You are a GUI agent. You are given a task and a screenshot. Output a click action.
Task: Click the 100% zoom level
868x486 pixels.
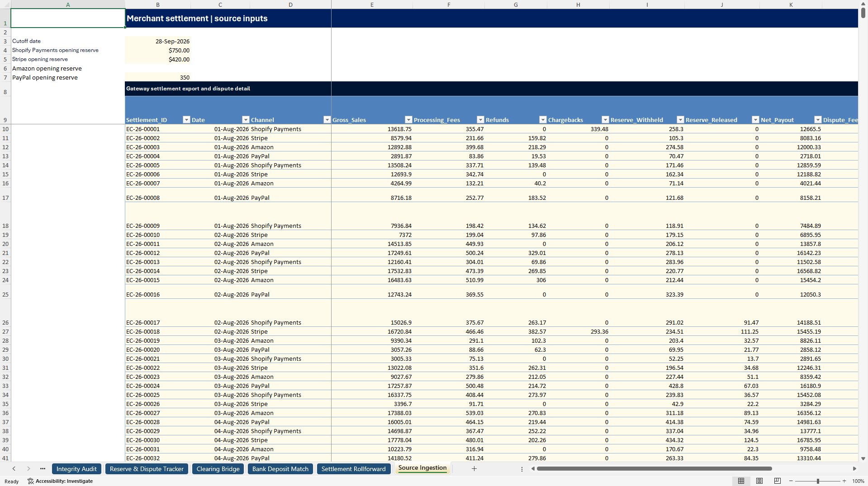(858, 481)
